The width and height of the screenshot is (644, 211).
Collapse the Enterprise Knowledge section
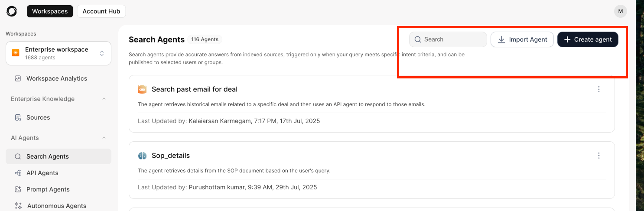click(104, 99)
